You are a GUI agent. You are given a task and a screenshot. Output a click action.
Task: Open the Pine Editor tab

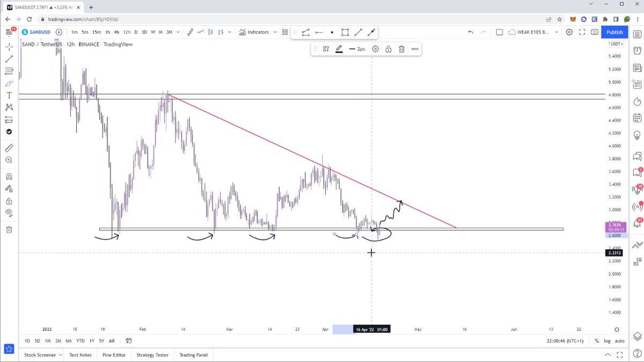[115, 355]
